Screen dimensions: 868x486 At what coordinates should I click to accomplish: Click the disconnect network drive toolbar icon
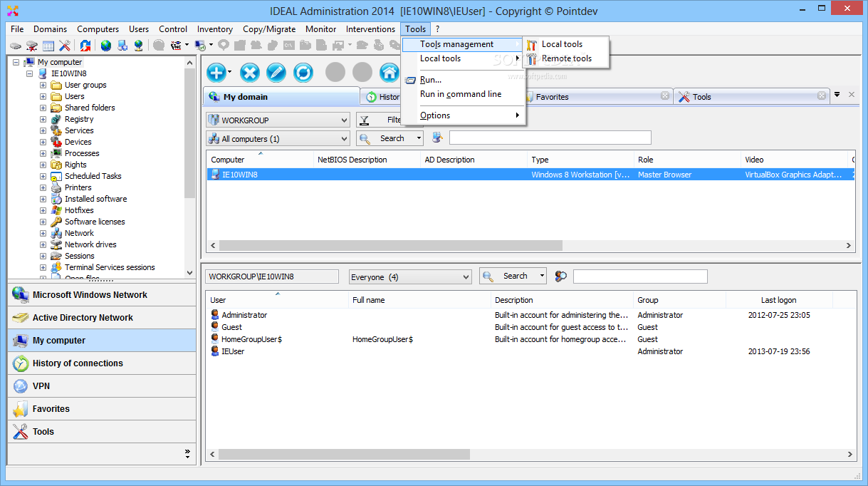pyautogui.click(x=31, y=46)
